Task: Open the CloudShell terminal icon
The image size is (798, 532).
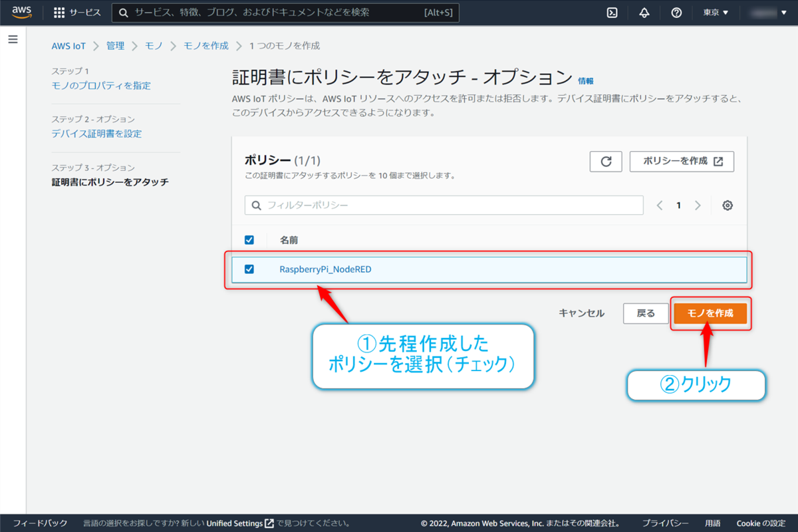Action: click(x=612, y=13)
